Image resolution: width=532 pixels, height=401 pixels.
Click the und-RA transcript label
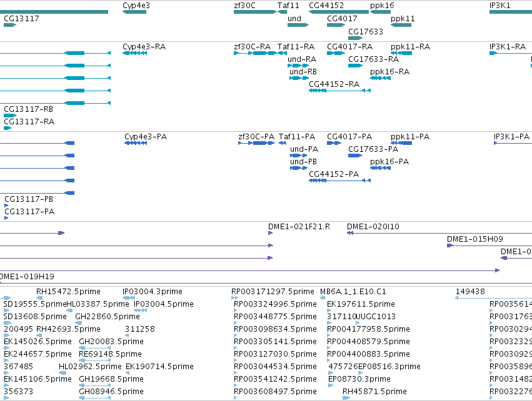coord(301,59)
